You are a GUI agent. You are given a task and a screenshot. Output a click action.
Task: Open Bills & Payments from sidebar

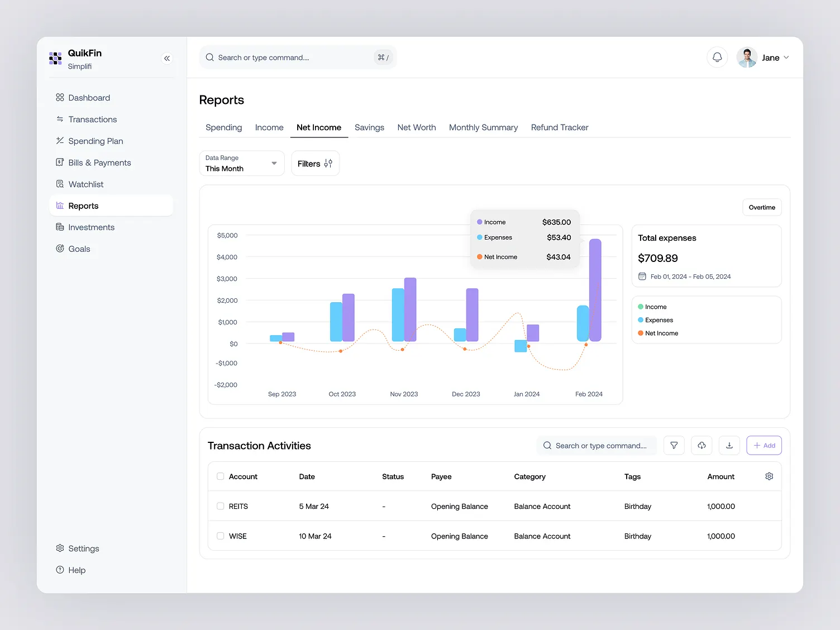(x=99, y=163)
